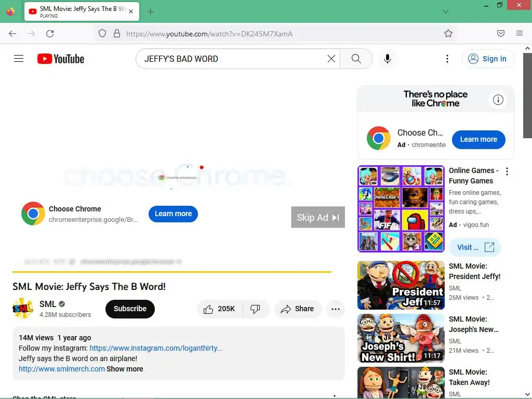Image resolution: width=532 pixels, height=399 pixels.
Task: Open ad info icon in the Chrome sidebar ad
Action: (x=498, y=100)
